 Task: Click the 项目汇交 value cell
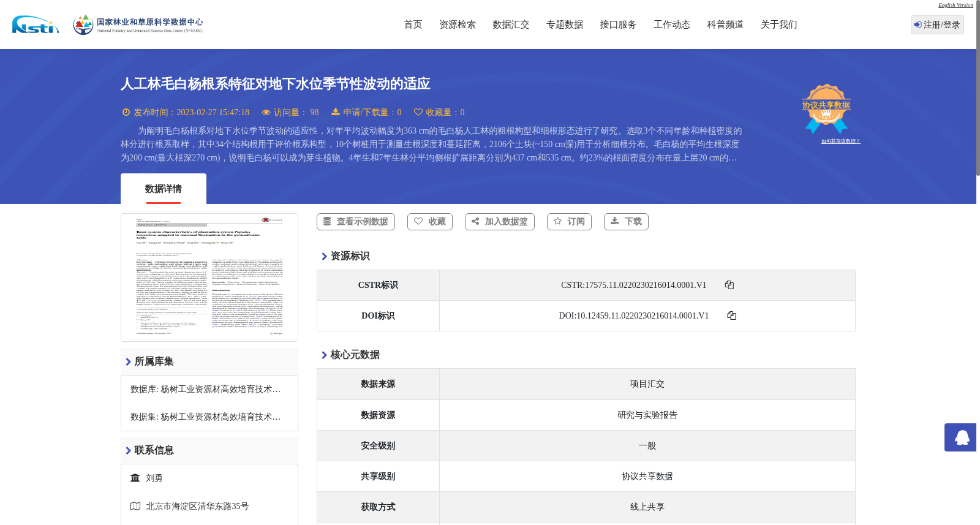[647, 384]
